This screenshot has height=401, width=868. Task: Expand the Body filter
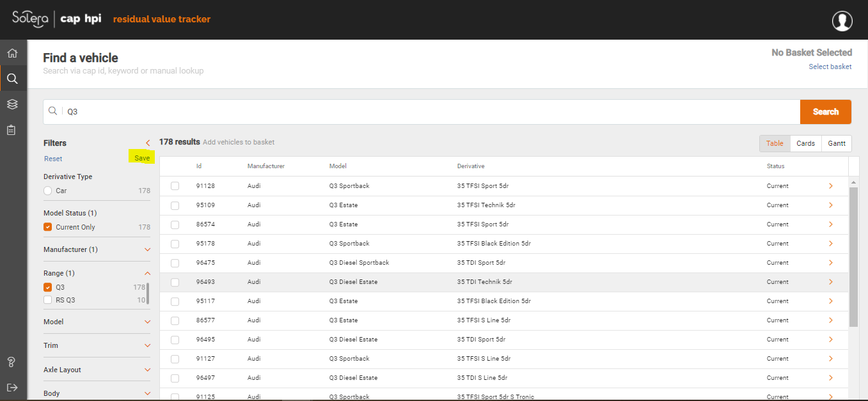click(x=148, y=394)
